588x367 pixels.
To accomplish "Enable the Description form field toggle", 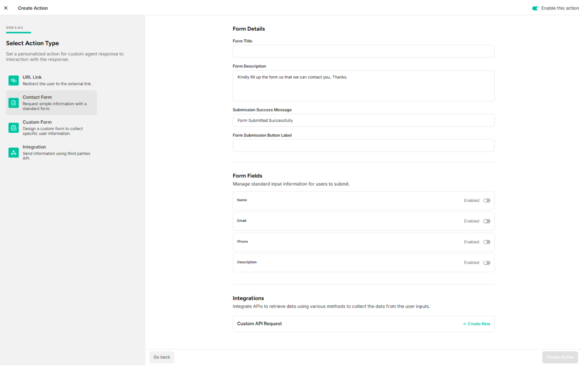I will tap(487, 263).
